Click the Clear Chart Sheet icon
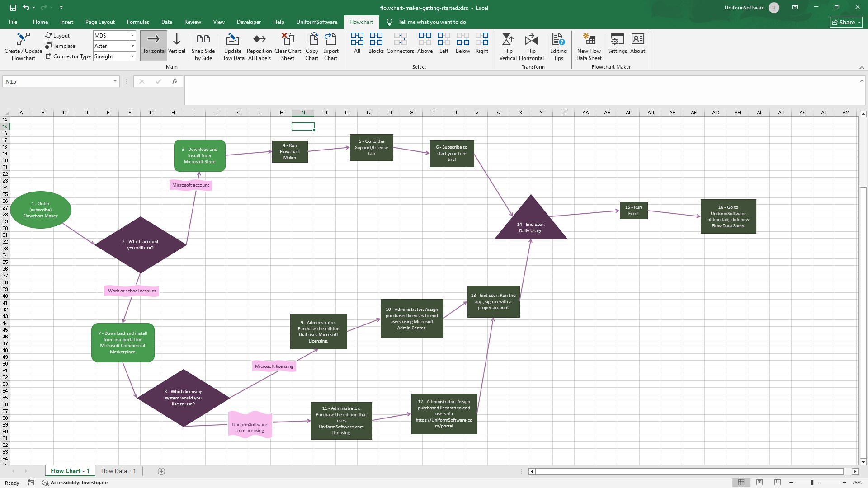Image resolution: width=868 pixels, height=488 pixels. tap(288, 40)
